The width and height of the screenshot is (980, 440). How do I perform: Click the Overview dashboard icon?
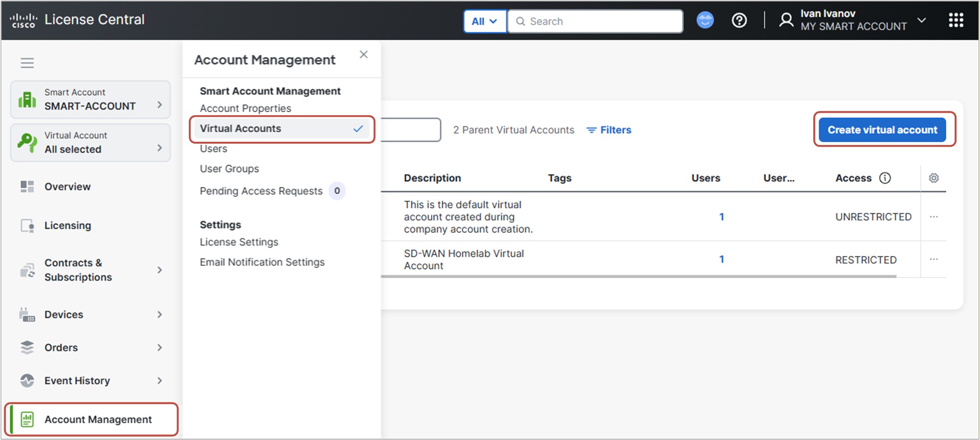[x=27, y=186]
